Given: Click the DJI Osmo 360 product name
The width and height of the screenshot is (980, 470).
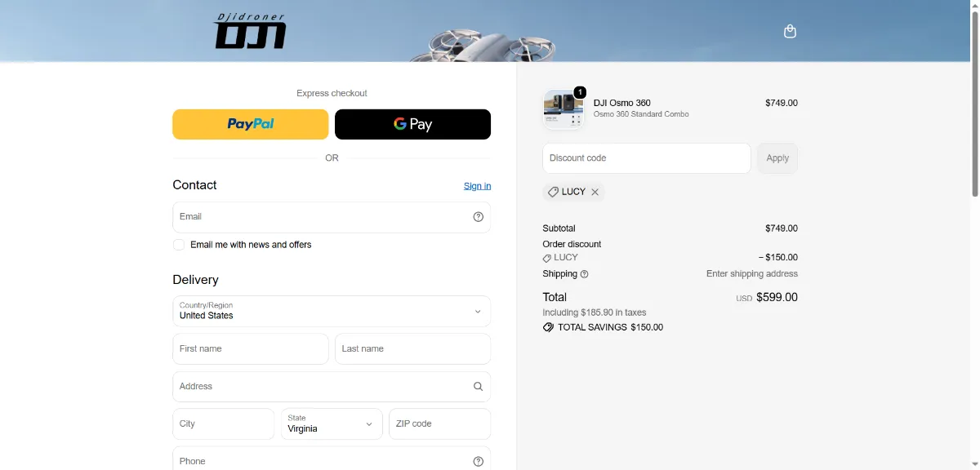Looking at the screenshot, I should point(622,103).
